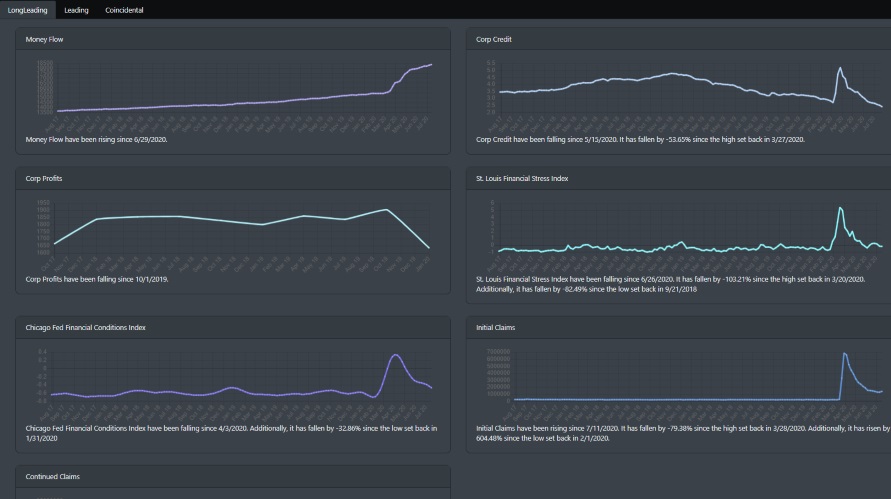Click the Money Flow line chart
Viewport: 891px width, 499px height.
(x=243, y=91)
